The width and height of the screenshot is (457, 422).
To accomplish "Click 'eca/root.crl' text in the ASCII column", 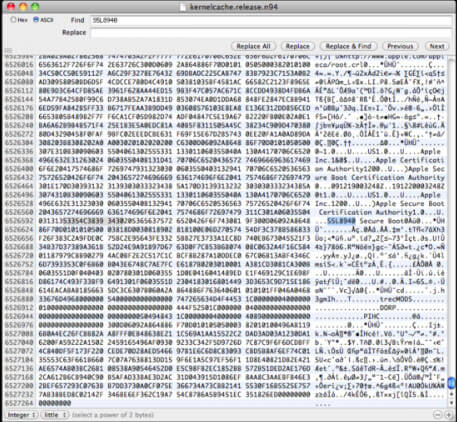I will (339, 65).
